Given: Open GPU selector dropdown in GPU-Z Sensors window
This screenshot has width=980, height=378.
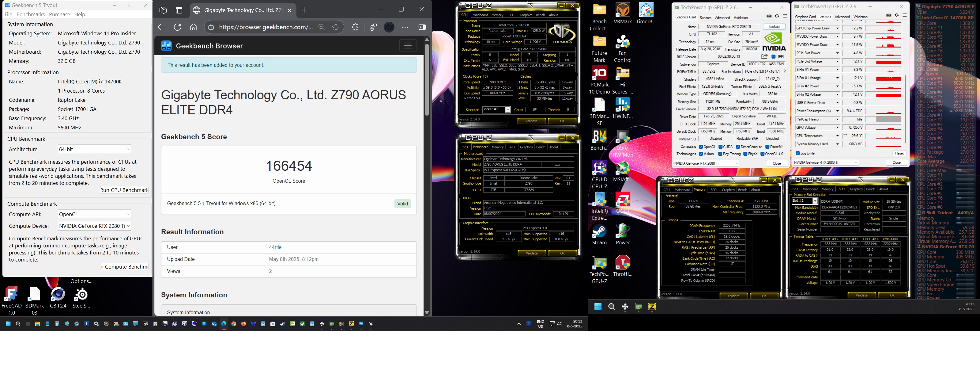Looking at the screenshot, I should [x=826, y=162].
